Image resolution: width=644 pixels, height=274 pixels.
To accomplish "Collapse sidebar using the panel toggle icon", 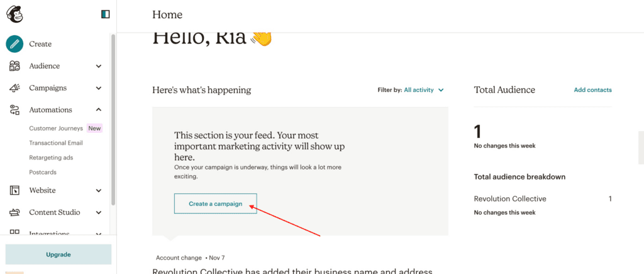I will [106, 14].
